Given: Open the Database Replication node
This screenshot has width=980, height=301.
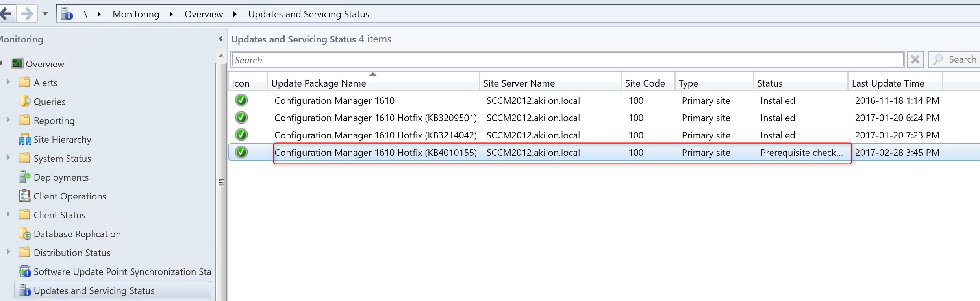Looking at the screenshot, I should (77, 234).
